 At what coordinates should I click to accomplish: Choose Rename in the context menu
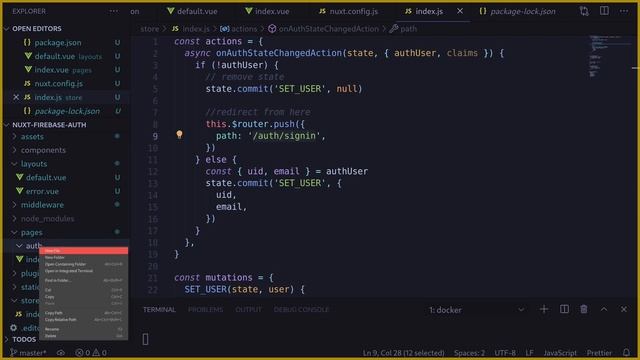(83, 329)
